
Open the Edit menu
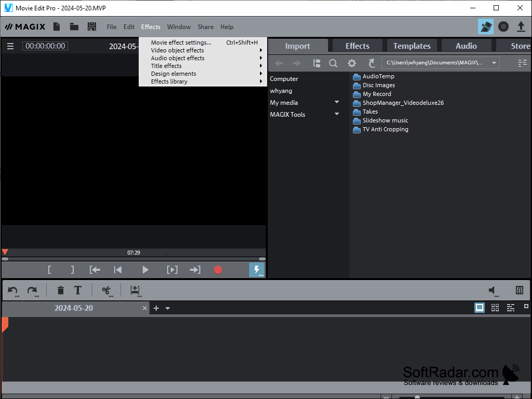click(x=129, y=27)
